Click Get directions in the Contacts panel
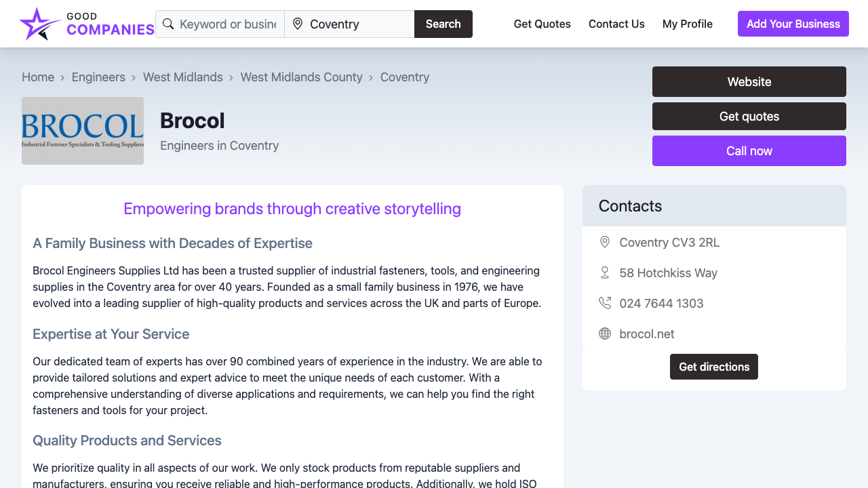Screen dimensions: 868x488 point(713,366)
